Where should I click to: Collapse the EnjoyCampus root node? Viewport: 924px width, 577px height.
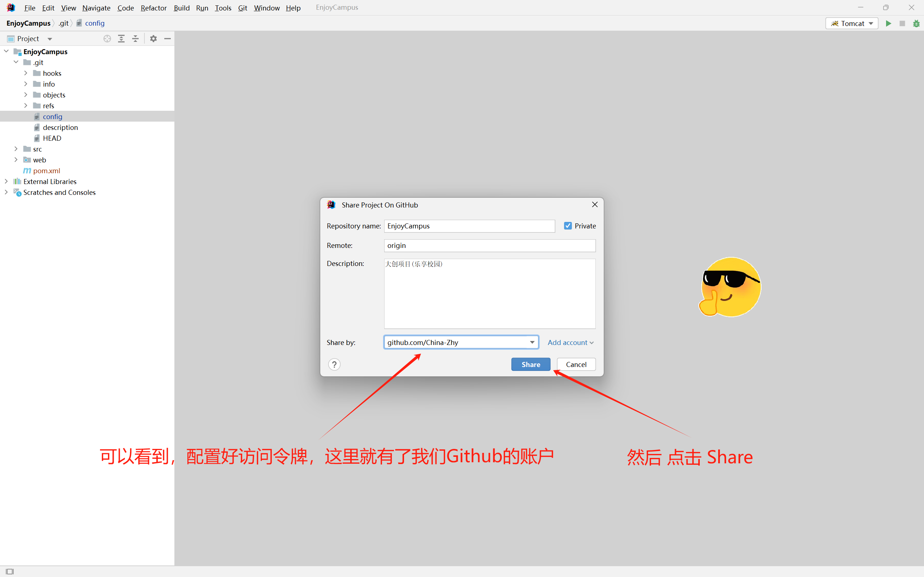[6, 51]
